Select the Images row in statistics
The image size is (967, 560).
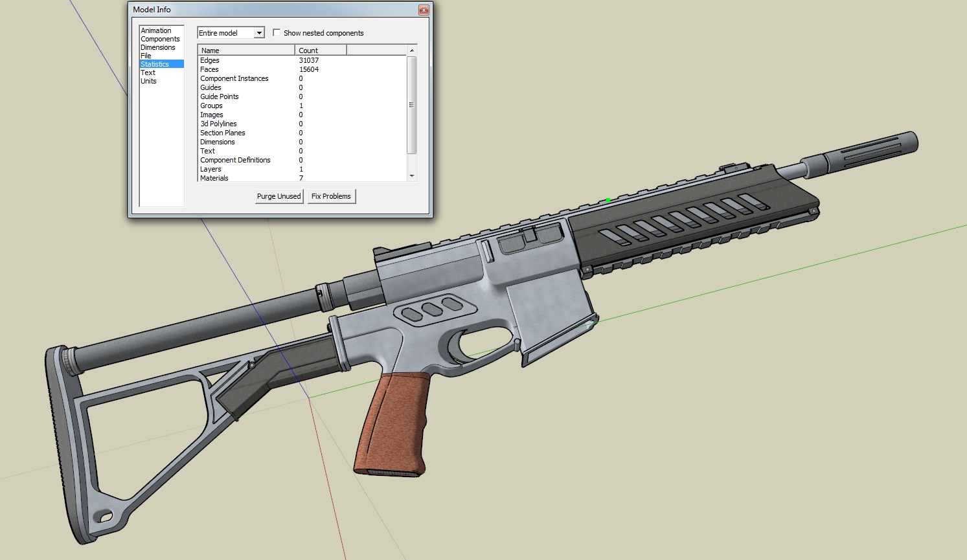tap(302, 115)
